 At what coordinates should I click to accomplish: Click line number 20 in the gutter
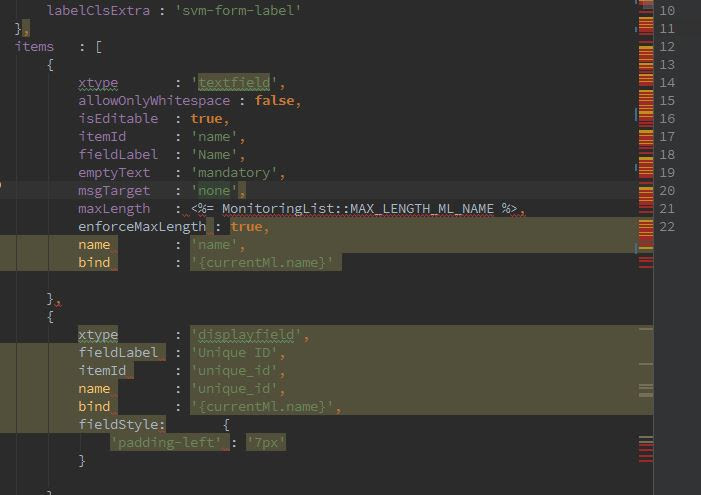(x=667, y=190)
